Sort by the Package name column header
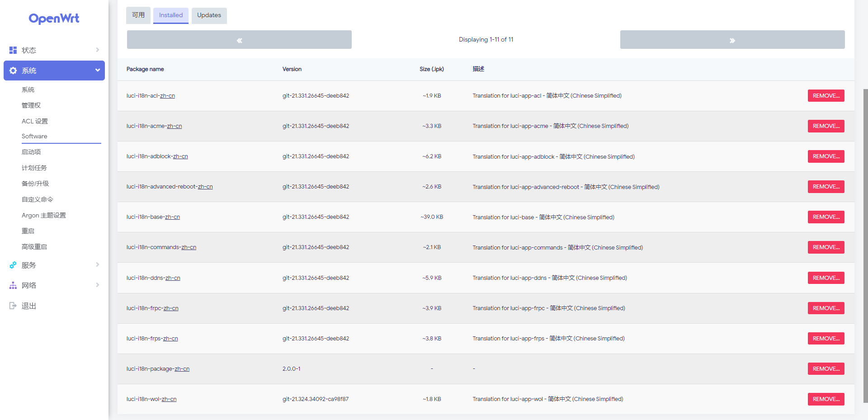Image resolution: width=868 pixels, height=420 pixels. click(x=145, y=69)
